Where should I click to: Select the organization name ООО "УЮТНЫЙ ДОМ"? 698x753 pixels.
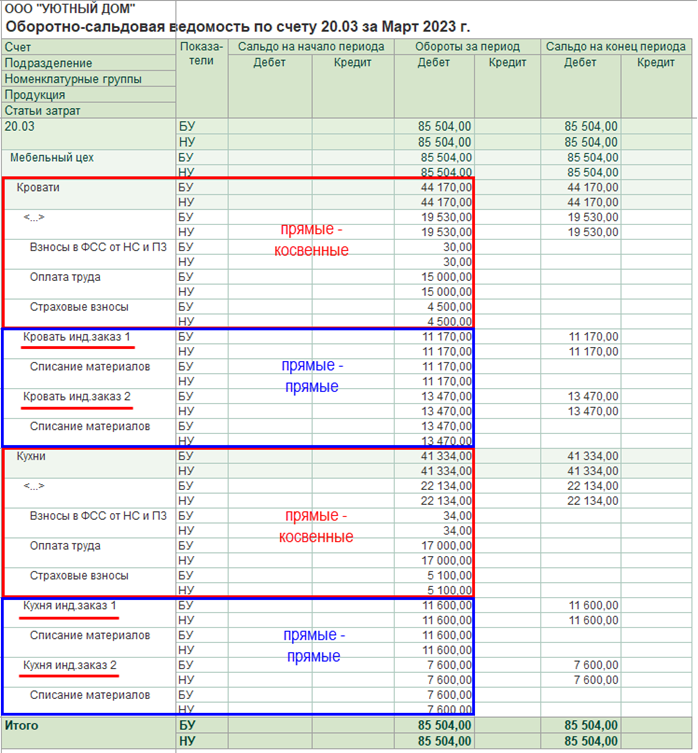[x=70, y=9]
